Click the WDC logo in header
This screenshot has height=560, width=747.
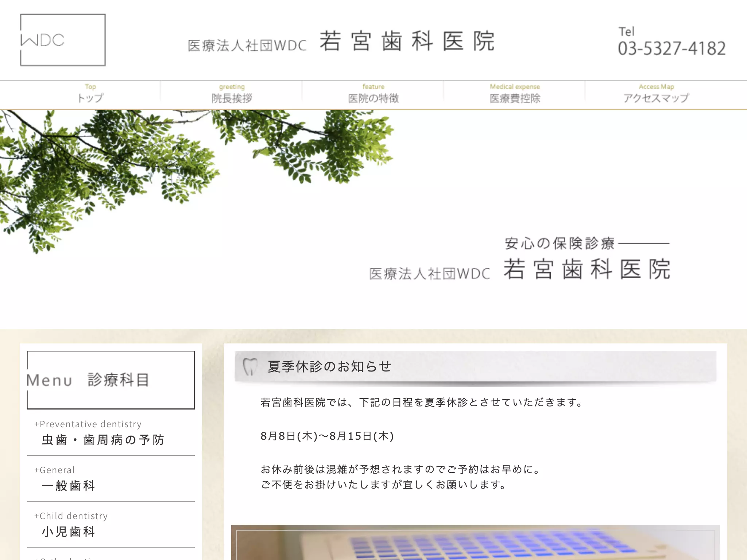click(x=63, y=40)
